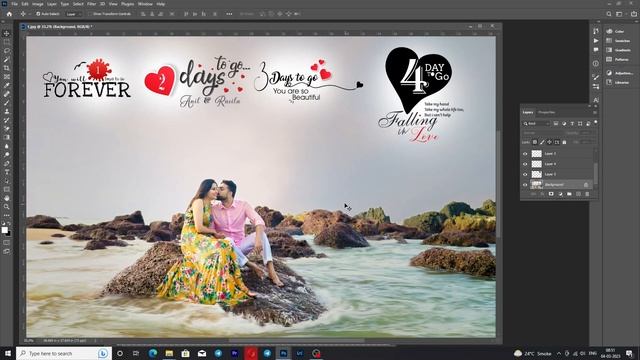Open the Patterns panel
Viewport: 640px width, 360px height.
[x=618, y=60]
